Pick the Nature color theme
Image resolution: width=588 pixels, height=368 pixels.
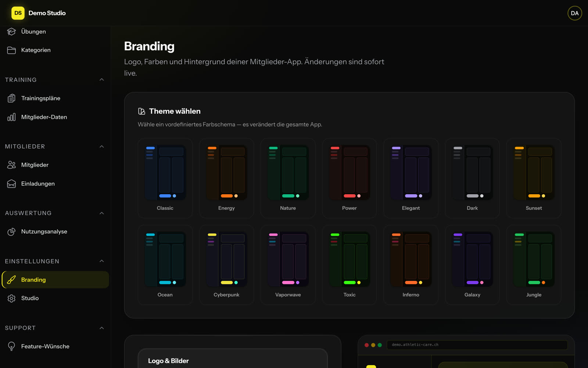point(288,178)
